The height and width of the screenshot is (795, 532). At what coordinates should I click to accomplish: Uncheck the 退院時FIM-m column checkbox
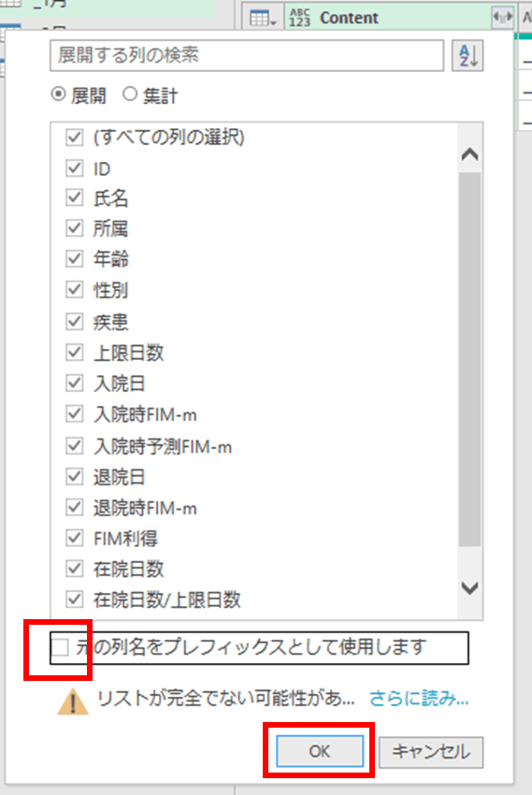[75, 508]
